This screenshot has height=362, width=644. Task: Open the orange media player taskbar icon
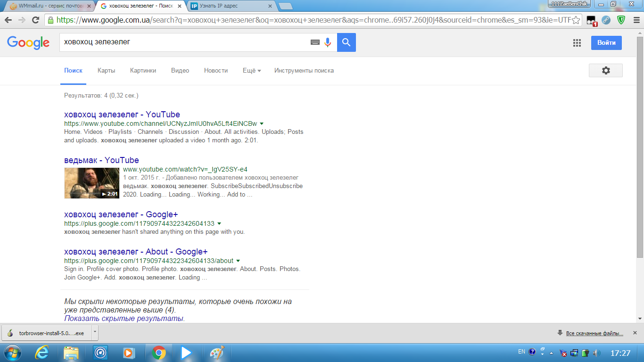coord(128,353)
